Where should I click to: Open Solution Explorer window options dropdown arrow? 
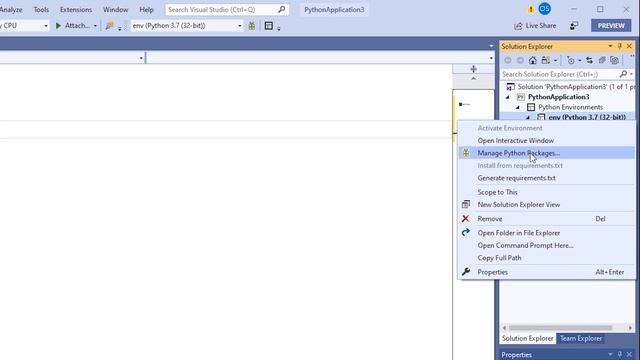610,46
